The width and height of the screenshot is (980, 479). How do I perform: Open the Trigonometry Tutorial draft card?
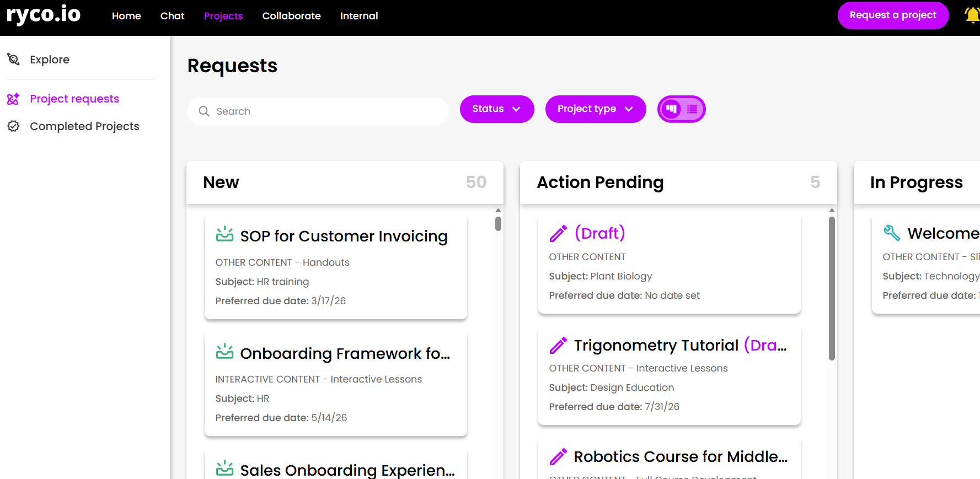point(669,376)
